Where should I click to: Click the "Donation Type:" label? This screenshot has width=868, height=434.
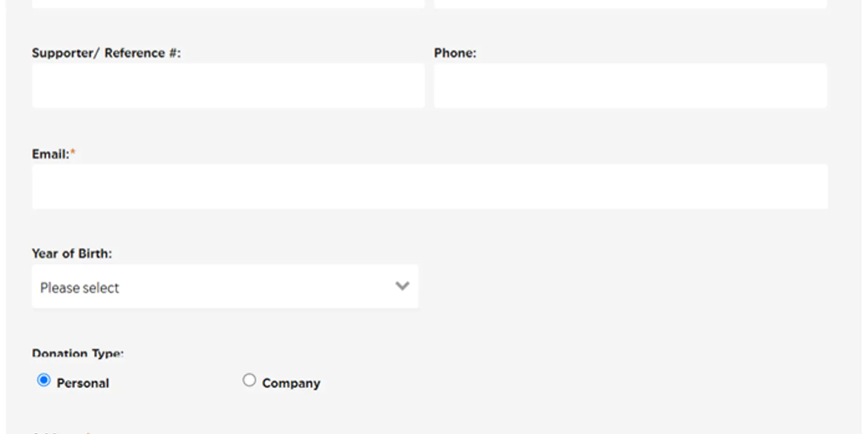click(x=78, y=354)
